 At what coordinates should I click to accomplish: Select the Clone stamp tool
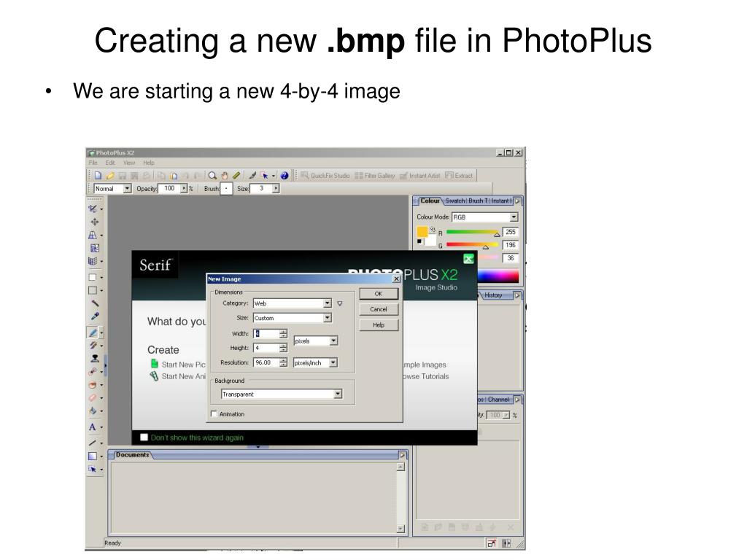coord(94,359)
